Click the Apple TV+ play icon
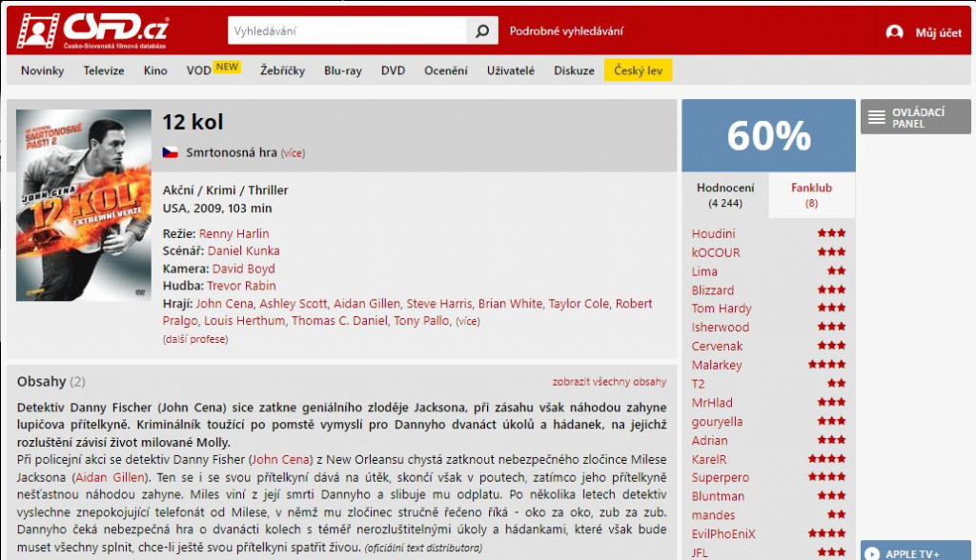 click(872, 553)
